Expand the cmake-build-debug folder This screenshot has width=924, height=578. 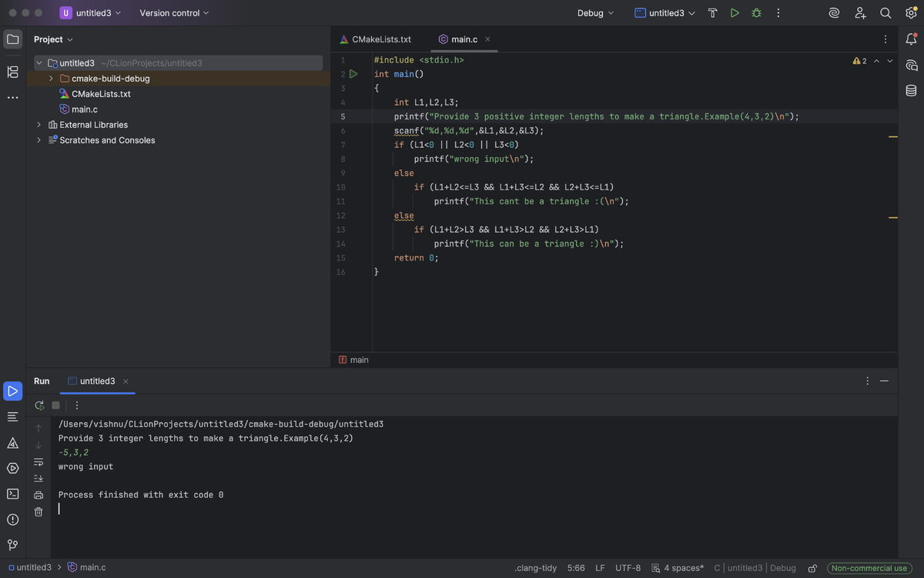(x=51, y=79)
